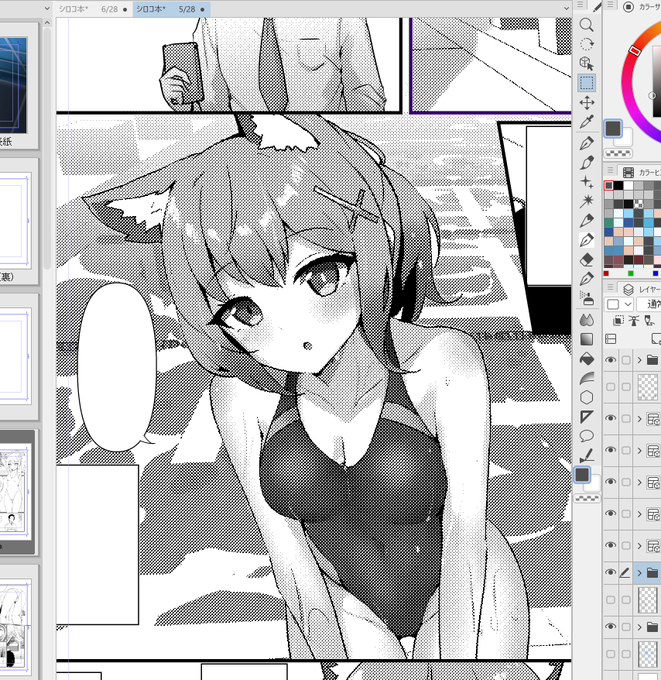The height and width of the screenshot is (680, 661).
Task: Click Clip to layer below icon
Action: pos(618,320)
